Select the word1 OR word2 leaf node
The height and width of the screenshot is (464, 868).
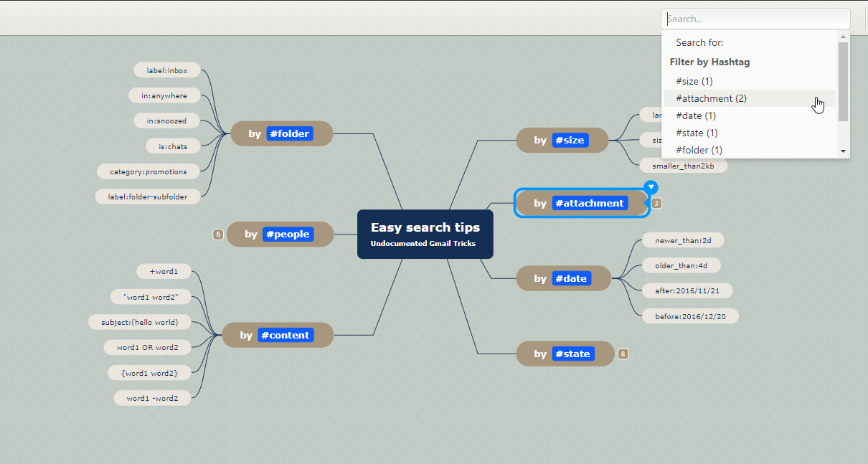(x=148, y=347)
